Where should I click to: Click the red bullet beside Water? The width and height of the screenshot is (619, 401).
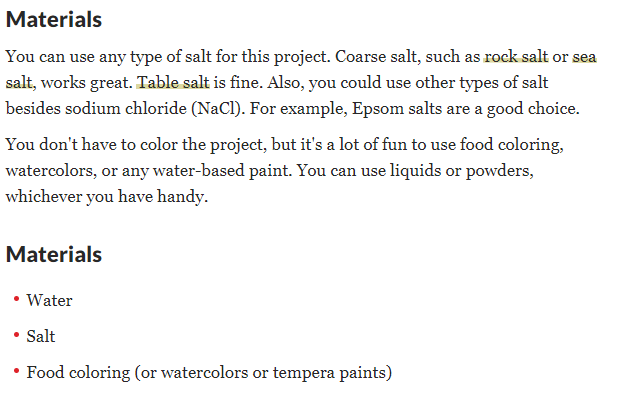coord(16,299)
